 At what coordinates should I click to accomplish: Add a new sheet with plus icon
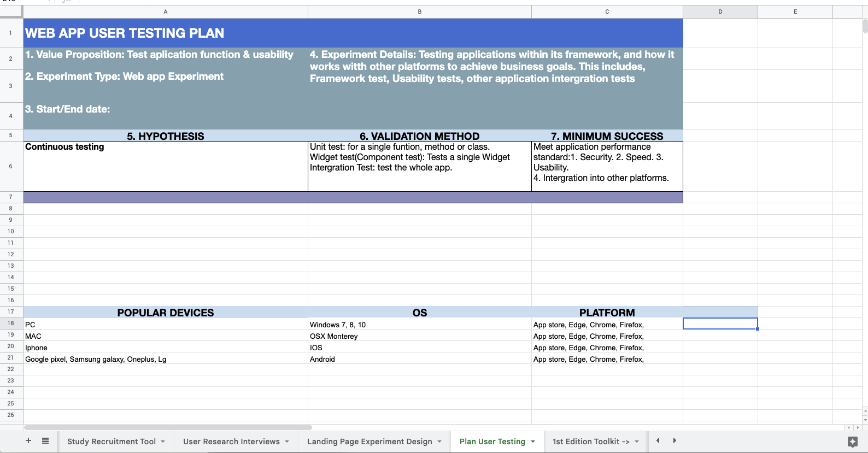(28, 440)
